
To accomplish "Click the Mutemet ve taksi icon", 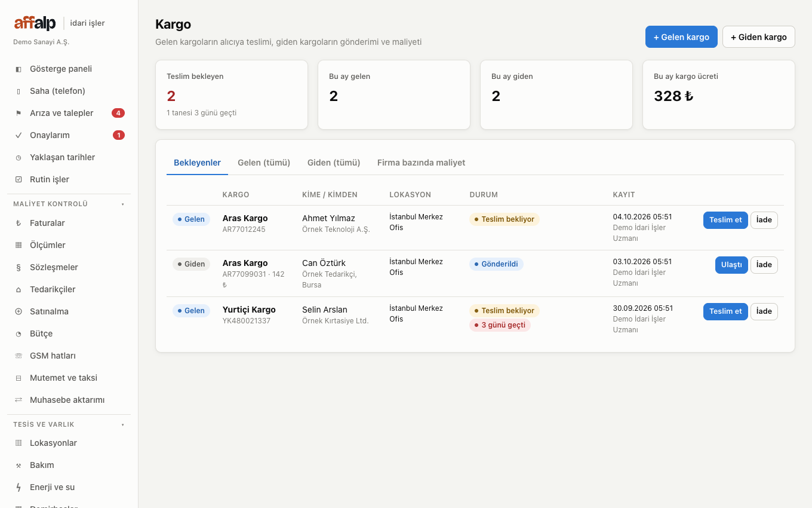I will click(x=19, y=378).
